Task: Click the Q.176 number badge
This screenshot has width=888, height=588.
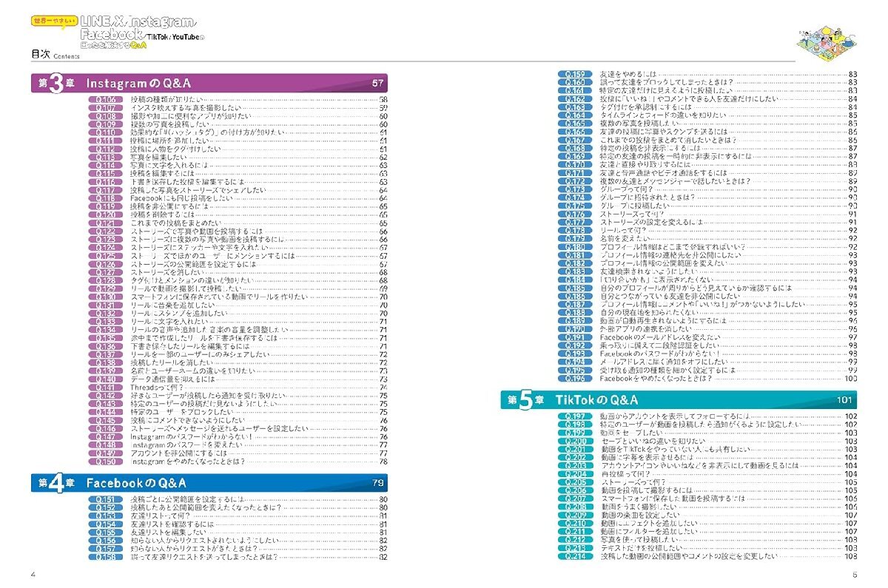Action: tap(574, 214)
